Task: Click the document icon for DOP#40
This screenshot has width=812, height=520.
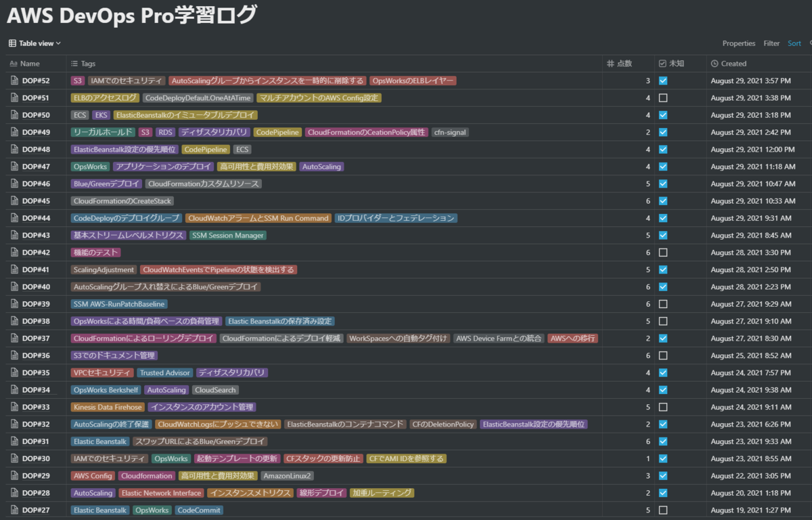Action: pos(14,287)
